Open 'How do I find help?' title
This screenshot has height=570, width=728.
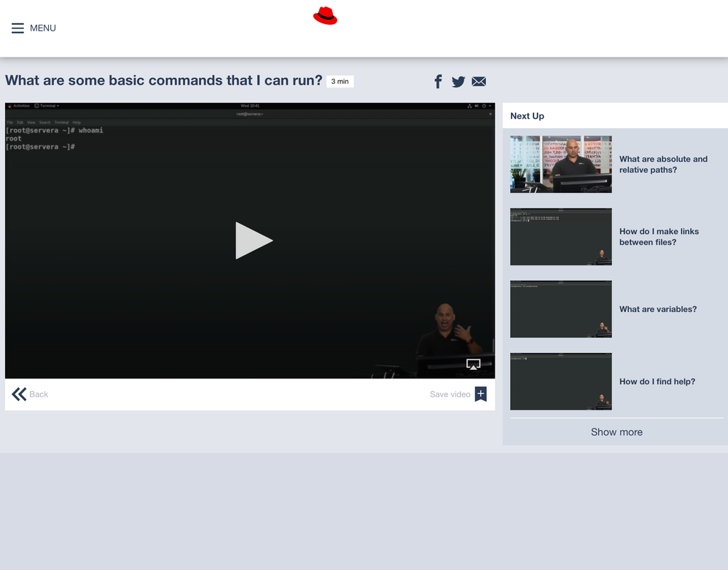[x=657, y=381]
